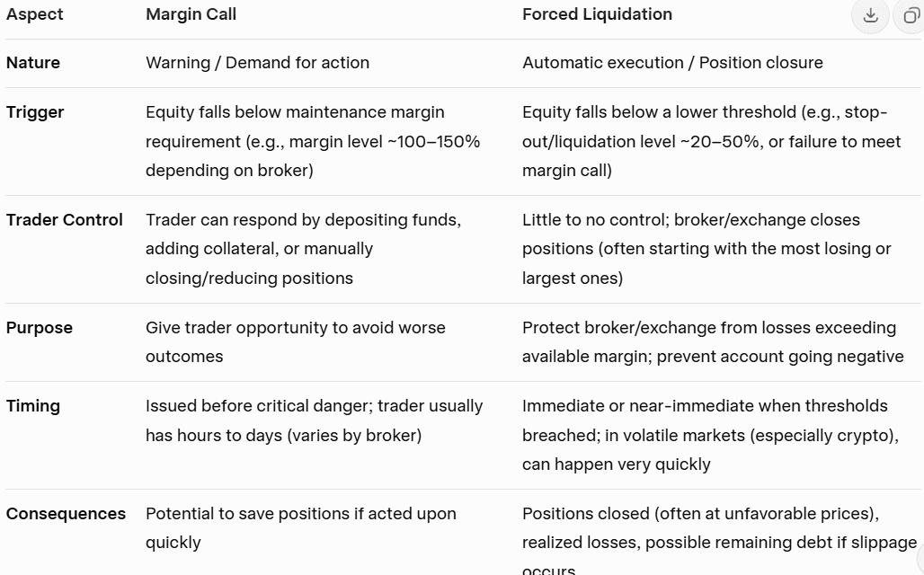Select the "Trigger" row label
Viewport: 924px width, 575px height.
coord(35,112)
